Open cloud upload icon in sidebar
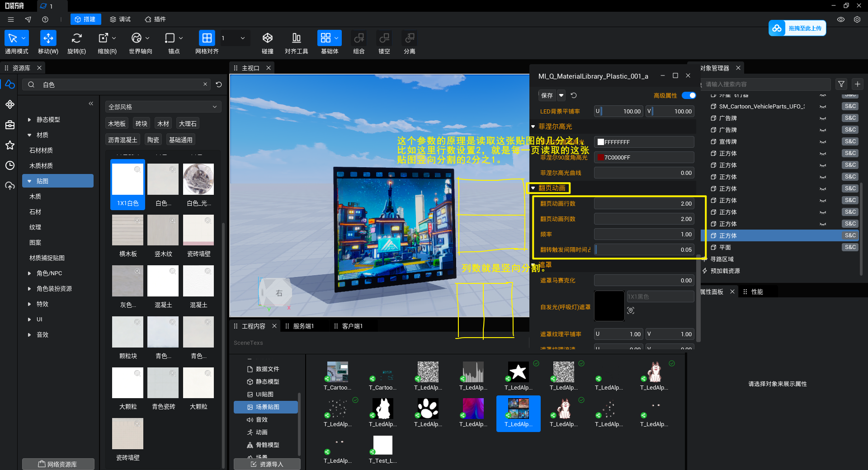868x470 pixels. point(10,186)
